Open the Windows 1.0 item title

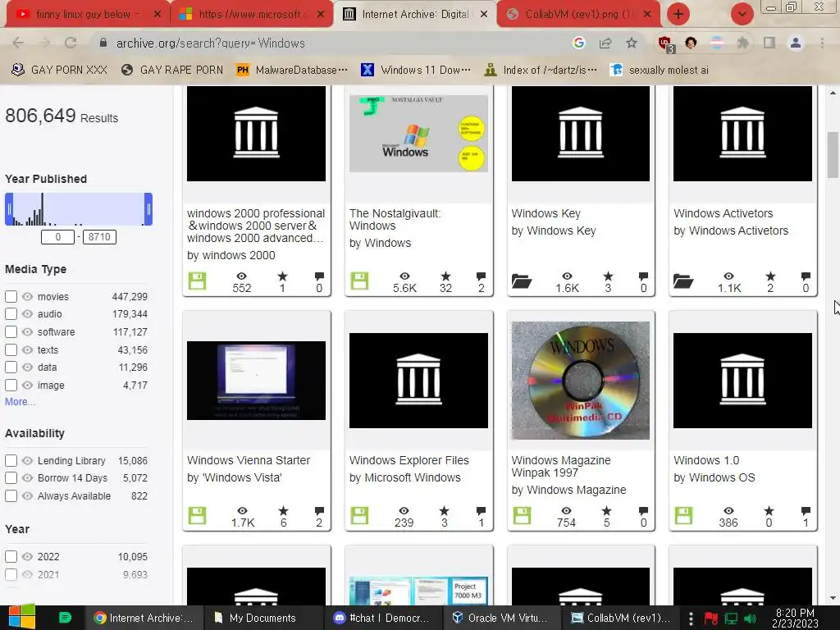coord(706,460)
